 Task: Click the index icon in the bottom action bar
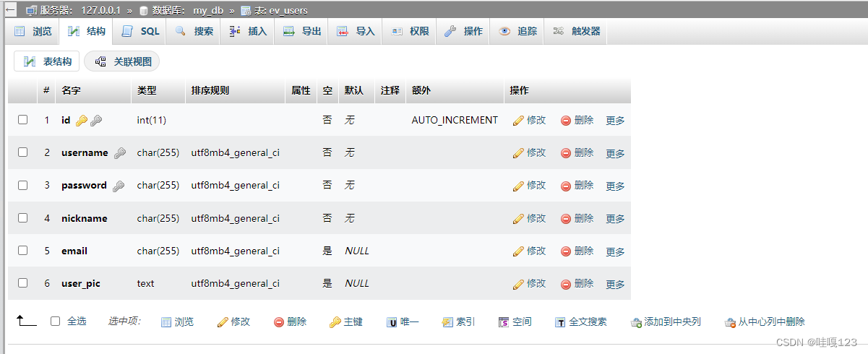pyautogui.click(x=447, y=322)
